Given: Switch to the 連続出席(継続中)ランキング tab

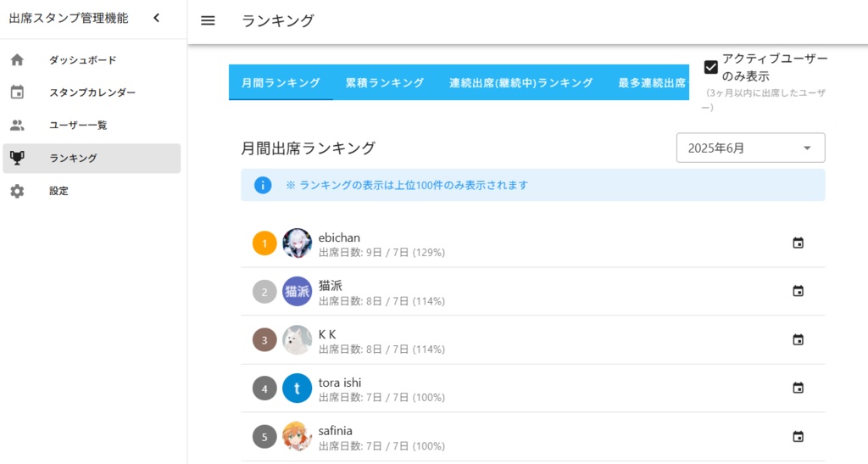Looking at the screenshot, I should [520, 82].
